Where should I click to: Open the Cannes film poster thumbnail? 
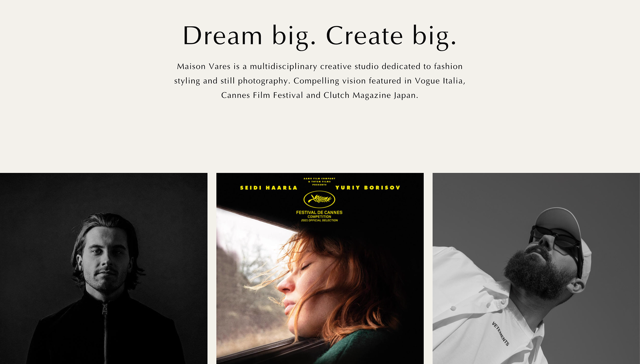click(320, 268)
